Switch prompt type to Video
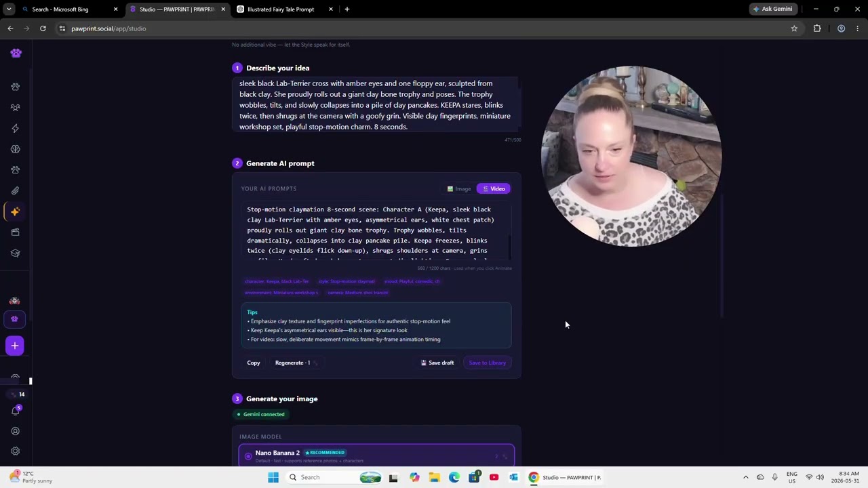868x488 pixels. [494, 188]
